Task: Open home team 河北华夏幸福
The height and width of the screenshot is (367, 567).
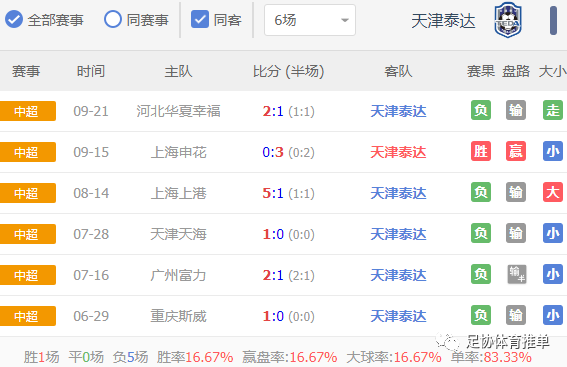Action: (x=178, y=111)
